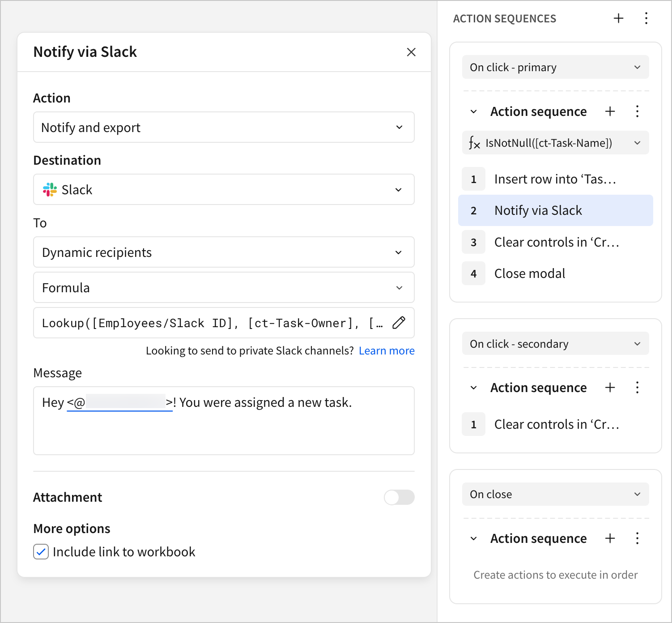The image size is (672, 623).
Task: Collapse the On close Action sequence chevron
Action: point(474,538)
